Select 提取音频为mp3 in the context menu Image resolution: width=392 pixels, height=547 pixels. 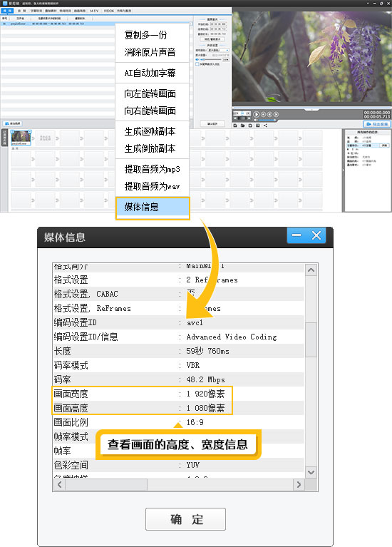pos(152,169)
